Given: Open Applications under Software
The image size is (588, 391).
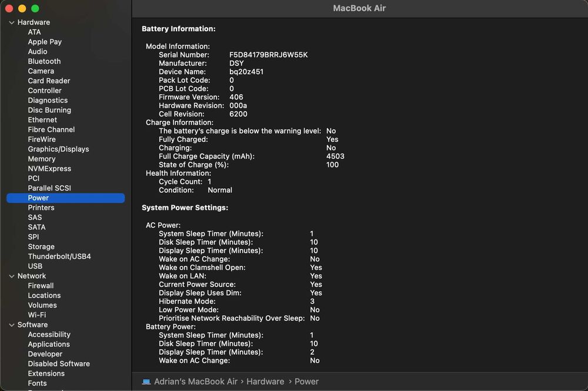Looking at the screenshot, I should [49, 344].
